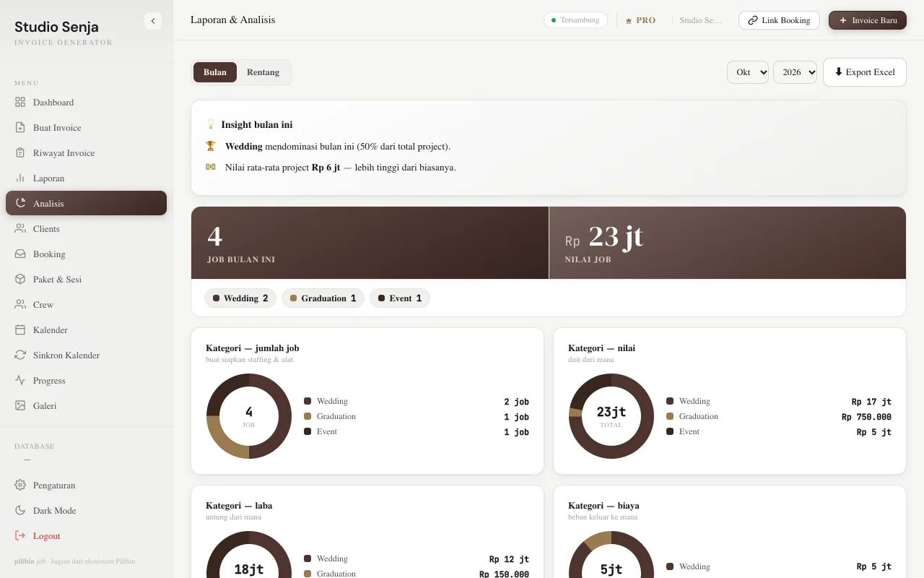Click the Kalender calendar icon

pos(20,330)
